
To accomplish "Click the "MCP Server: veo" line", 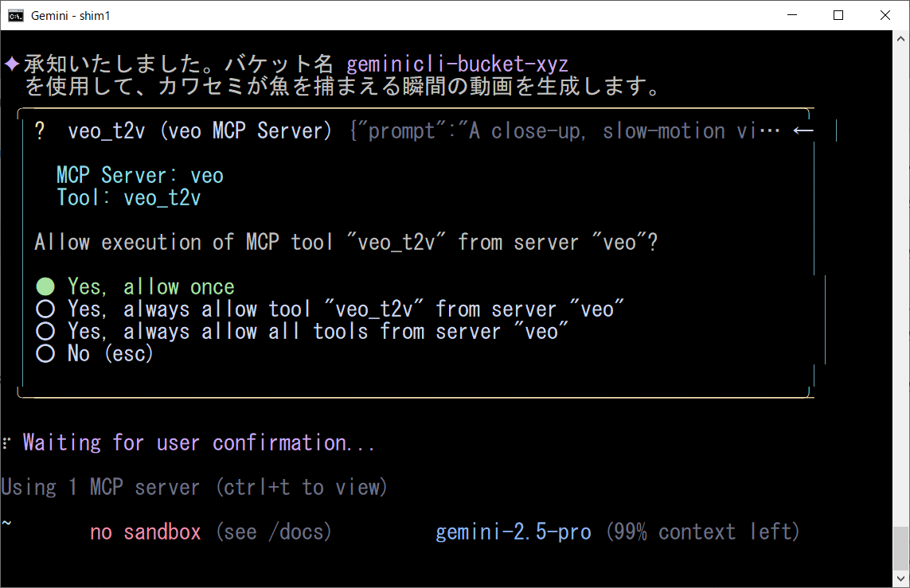I will (140, 175).
